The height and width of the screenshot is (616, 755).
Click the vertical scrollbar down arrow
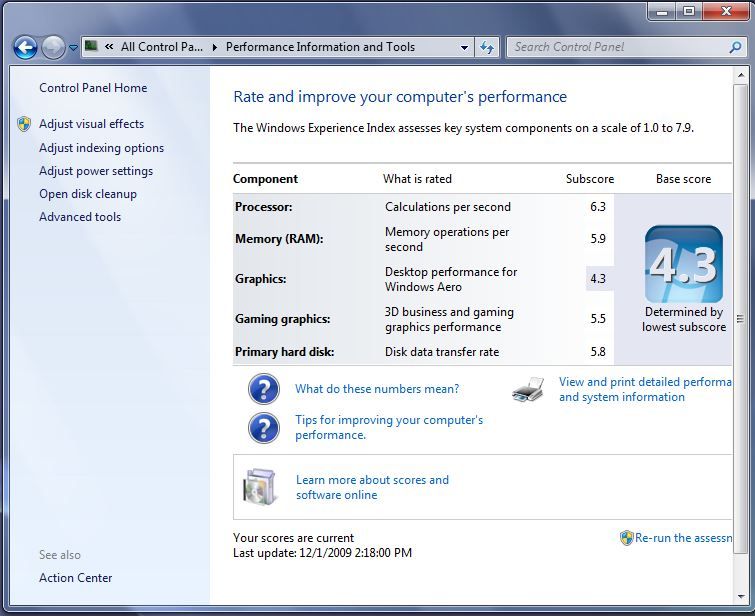click(741, 596)
